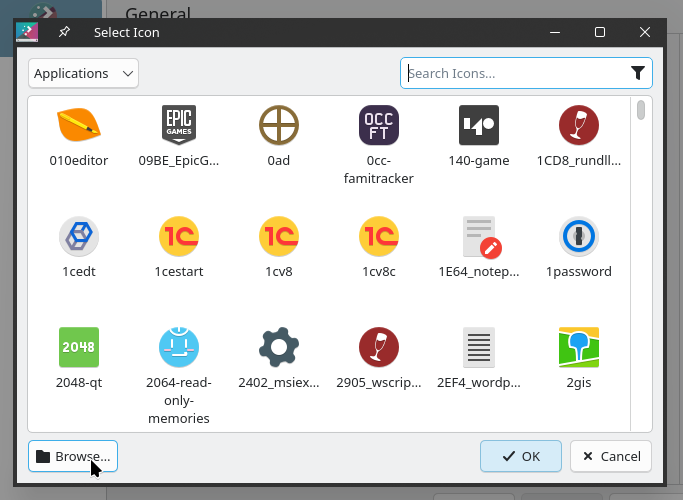Click the '2gis' label text
The image size is (683, 500).
pos(579,383)
